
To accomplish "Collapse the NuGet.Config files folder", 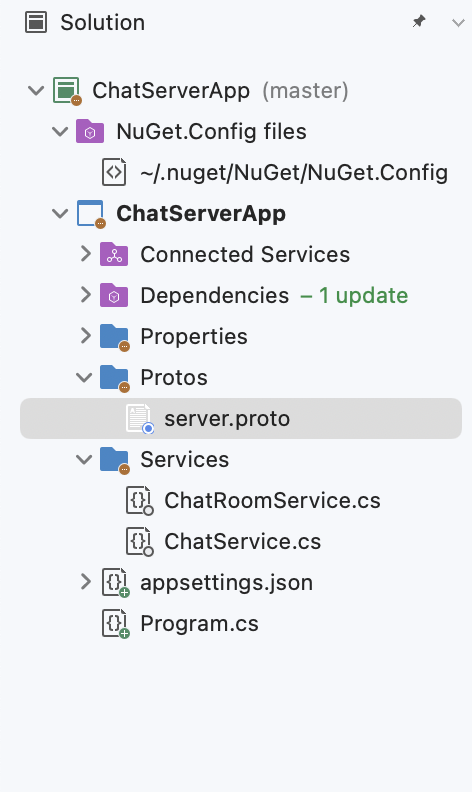I will coord(60,131).
